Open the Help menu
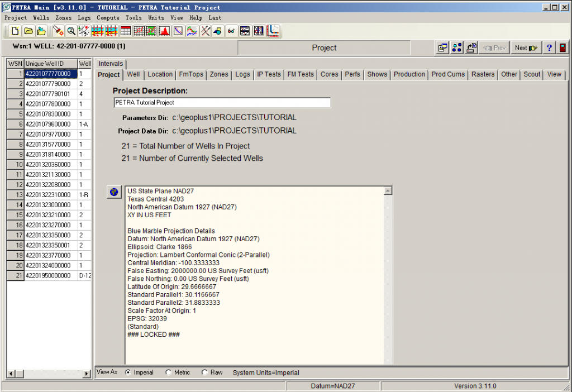Viewport: 572px width, 392px height. [x=196, y=17]
